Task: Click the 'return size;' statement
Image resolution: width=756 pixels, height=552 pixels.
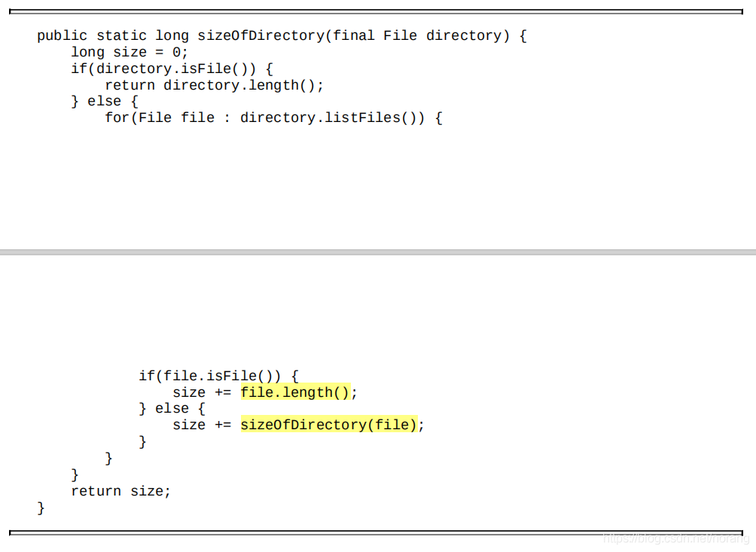Action: coord(120,491)
